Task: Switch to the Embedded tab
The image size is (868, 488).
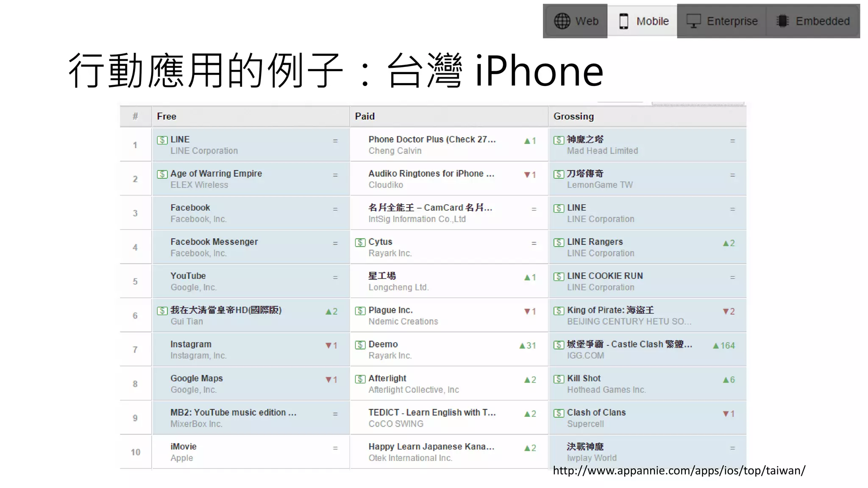Action: (x=813, y=21)
